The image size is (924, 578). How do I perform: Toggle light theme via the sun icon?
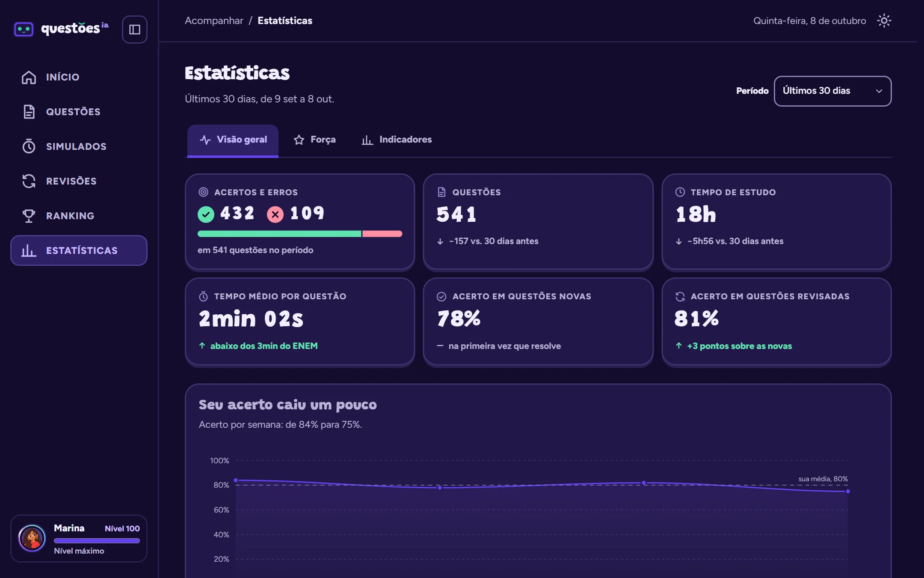pyautogui.click(x=884, y=21)
